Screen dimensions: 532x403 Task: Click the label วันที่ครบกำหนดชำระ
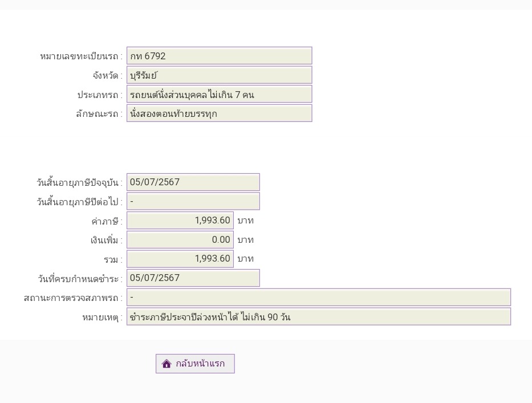(x=80, y=279)
